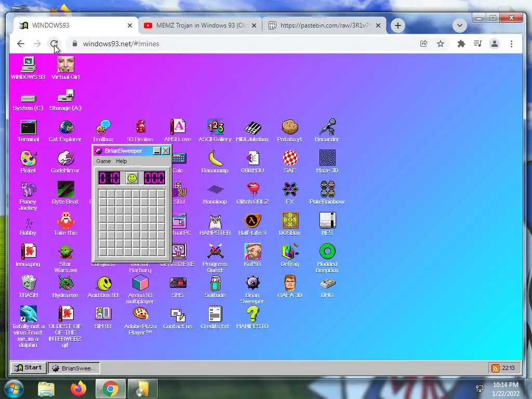Open the Potato.yt icon

tap(289, 130)
